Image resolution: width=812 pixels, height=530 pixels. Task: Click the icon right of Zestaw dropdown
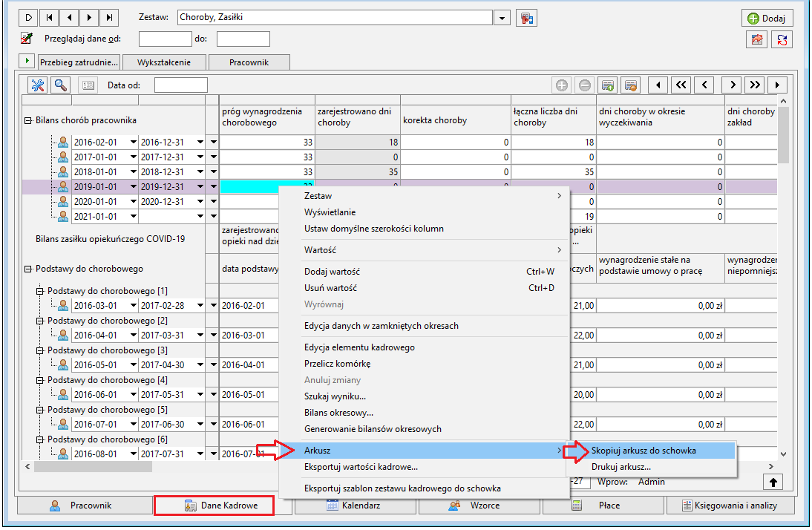pyautogui.click(x=526, y=18)
